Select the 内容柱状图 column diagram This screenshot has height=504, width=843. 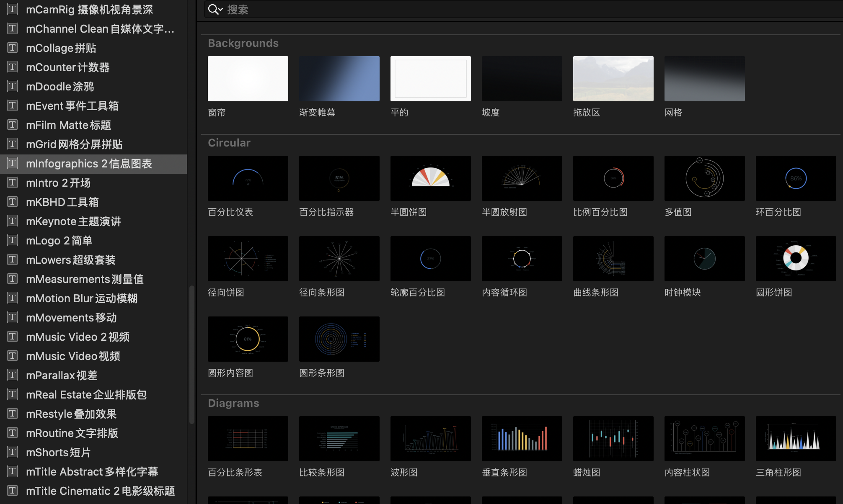pyautogui.click(x=705, y=439)
